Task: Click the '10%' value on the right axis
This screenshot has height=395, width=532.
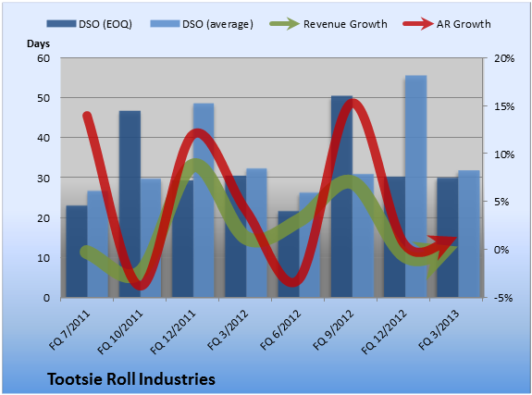Action: 504,154
